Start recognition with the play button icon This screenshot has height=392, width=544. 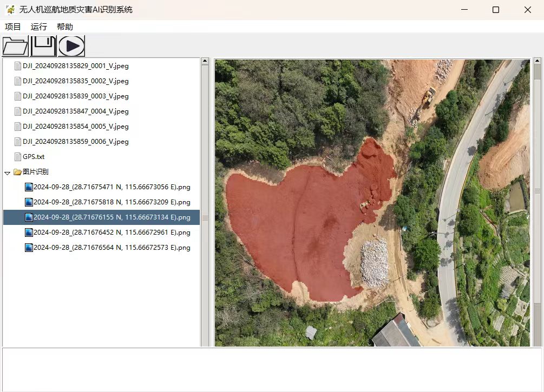pyautogui.click(x=71, y=46)
